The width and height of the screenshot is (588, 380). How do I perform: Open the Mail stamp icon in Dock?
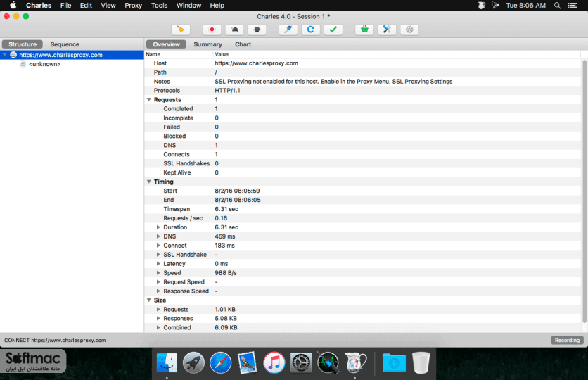click(247, 362)
